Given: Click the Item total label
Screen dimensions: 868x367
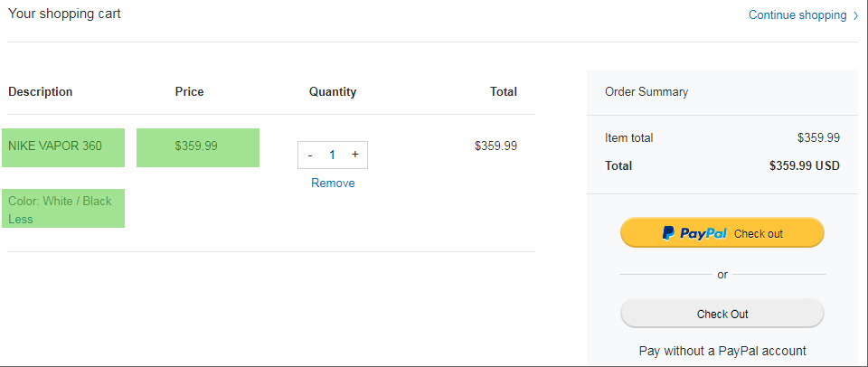Looking at the screenshot, I should 628,137.
